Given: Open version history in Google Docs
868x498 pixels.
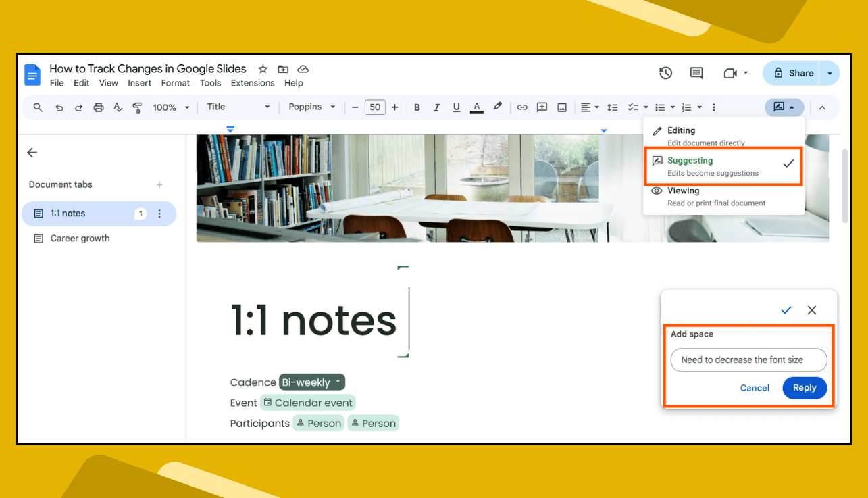Looking at the screenshot, I should 665,72.
